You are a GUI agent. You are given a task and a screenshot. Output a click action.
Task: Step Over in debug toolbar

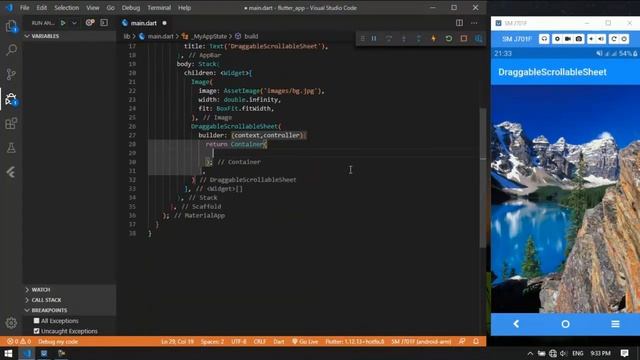click(389, 39)
